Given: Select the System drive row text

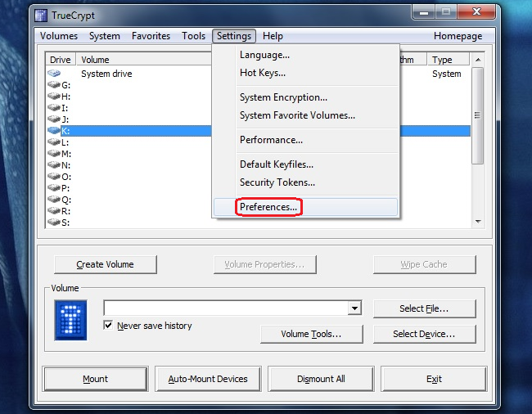Looking at the screenshot, I should point(106,74).
